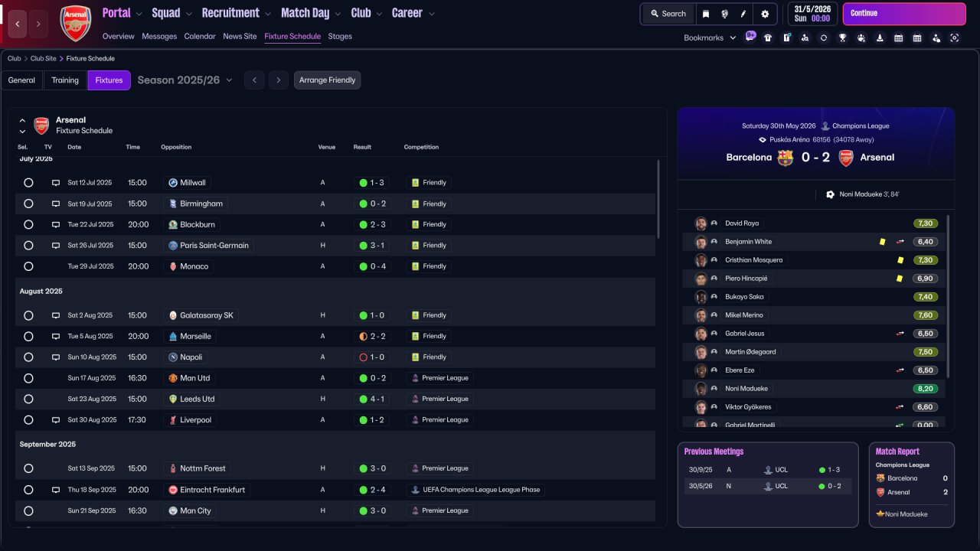Click the goal ball icon beside Noni Madueke 3', 84'
Image resolution: width=980 pixels, height=551 pixels.
click(830, 194)
